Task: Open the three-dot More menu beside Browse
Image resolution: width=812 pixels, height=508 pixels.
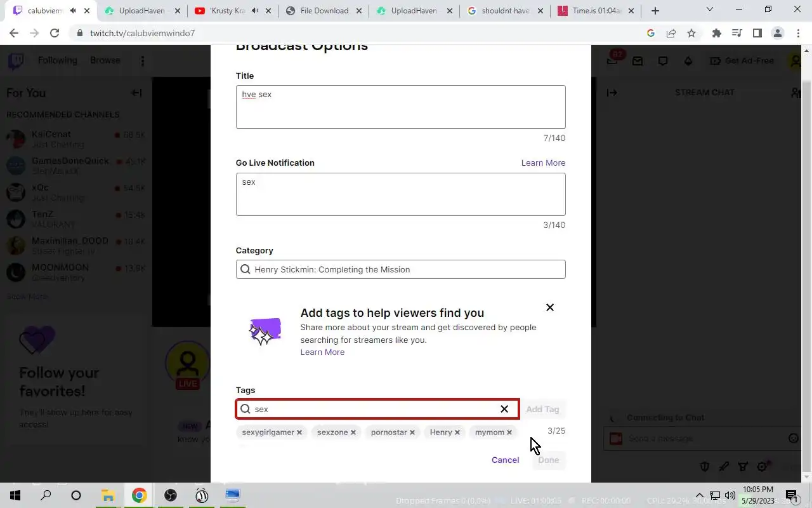Action: [142, 61]
